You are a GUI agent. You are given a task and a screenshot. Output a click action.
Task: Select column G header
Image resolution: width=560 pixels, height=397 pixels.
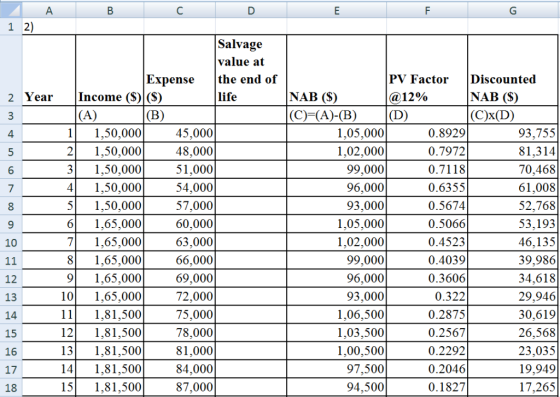coord(513,11)
